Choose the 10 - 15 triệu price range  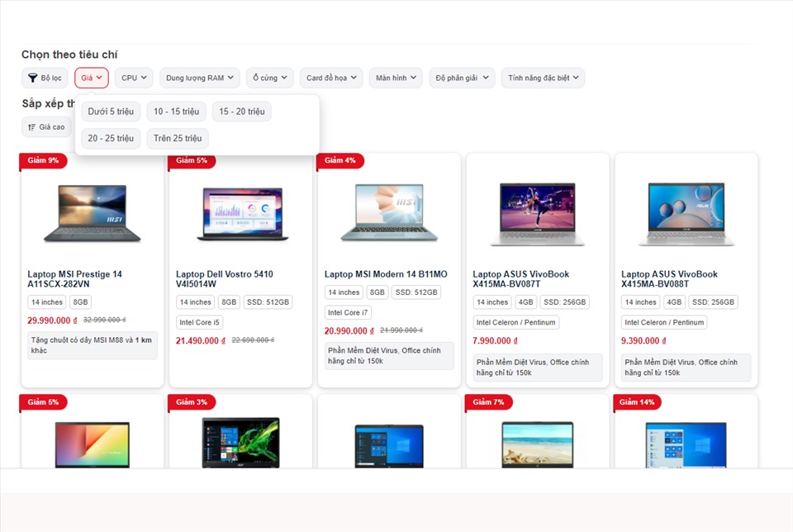(176, 112)
